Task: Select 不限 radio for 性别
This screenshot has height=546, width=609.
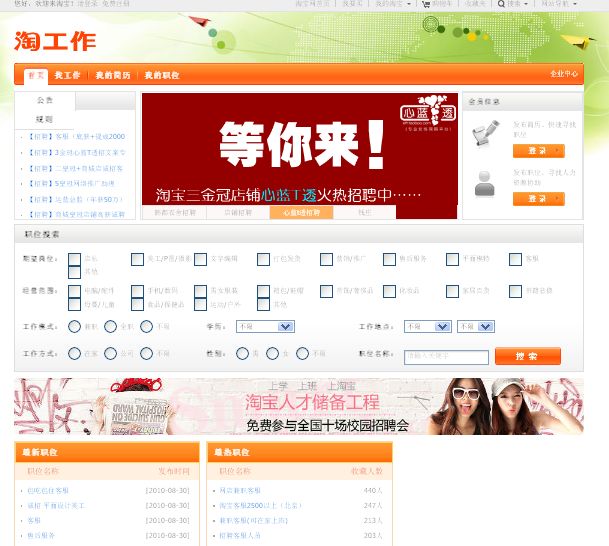Action: 302,353
